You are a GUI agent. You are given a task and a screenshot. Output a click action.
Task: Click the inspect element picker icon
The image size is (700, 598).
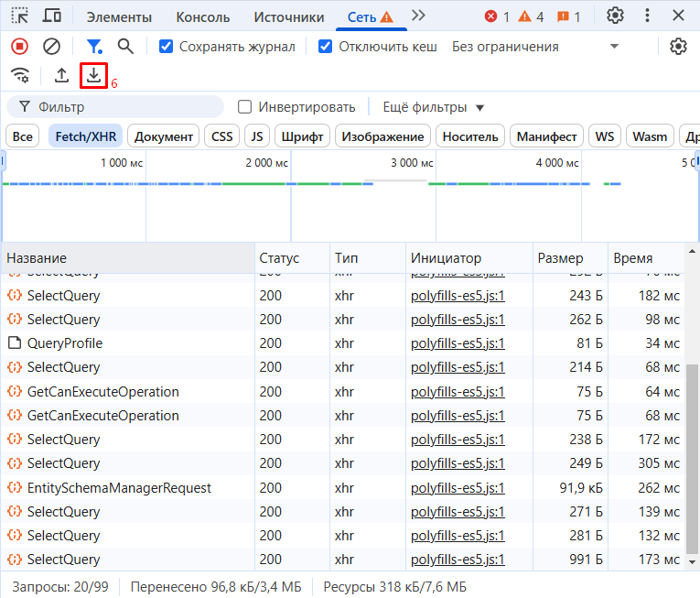(x=19, y=16)
